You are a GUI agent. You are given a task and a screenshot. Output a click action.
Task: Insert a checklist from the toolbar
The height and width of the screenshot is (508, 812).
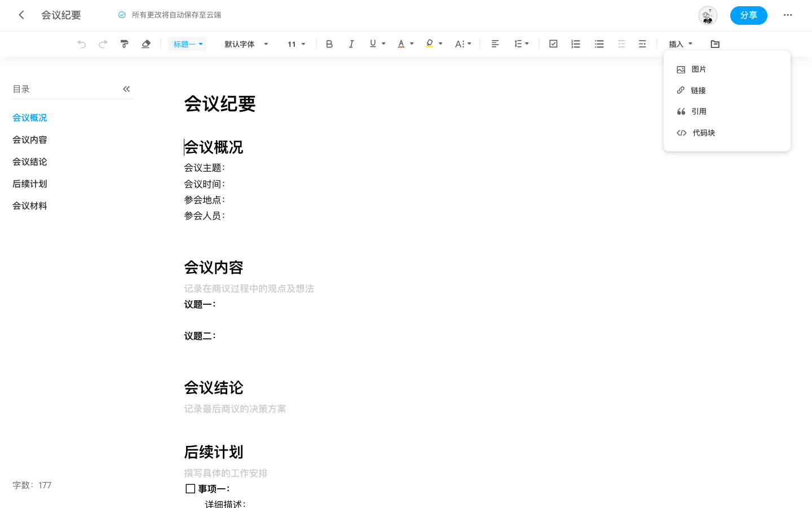[553, 43]
